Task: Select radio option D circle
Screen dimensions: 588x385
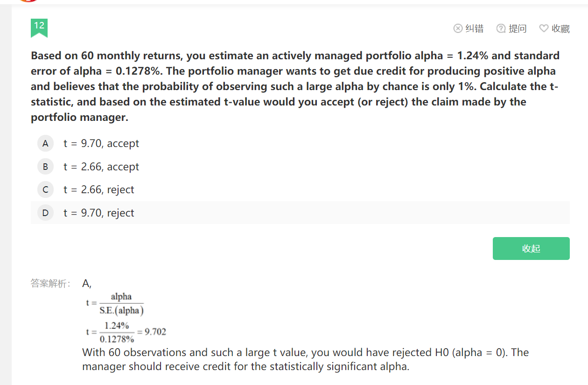Action: click(x=45, y=213)
